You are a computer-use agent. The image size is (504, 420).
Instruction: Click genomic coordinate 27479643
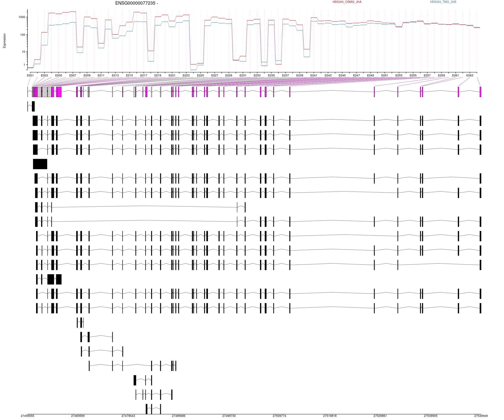point(128,416)
